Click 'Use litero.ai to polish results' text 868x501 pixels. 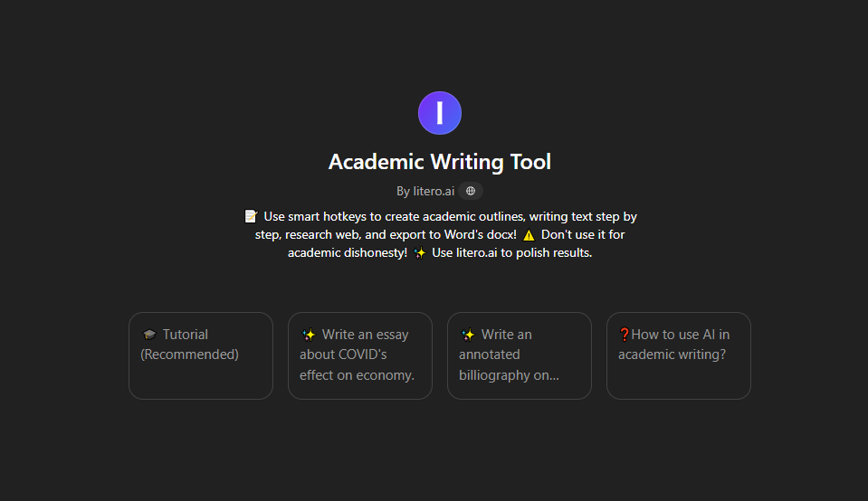pos(512,252)
